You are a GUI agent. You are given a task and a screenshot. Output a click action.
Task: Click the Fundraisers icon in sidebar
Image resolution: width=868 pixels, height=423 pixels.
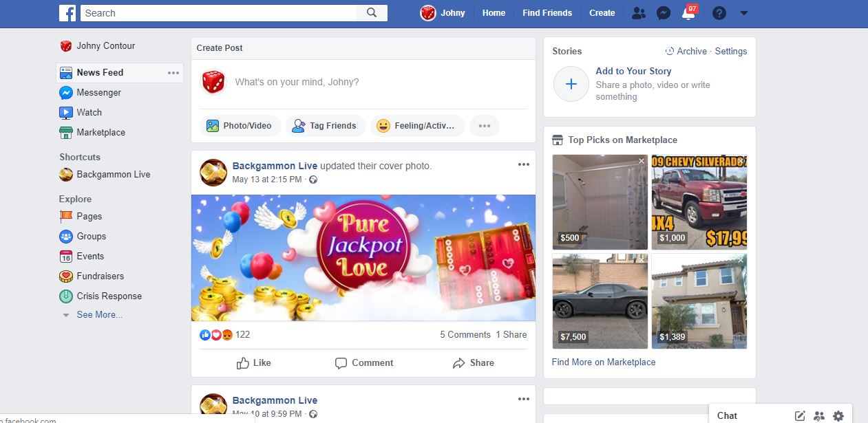tap(66, 276)
